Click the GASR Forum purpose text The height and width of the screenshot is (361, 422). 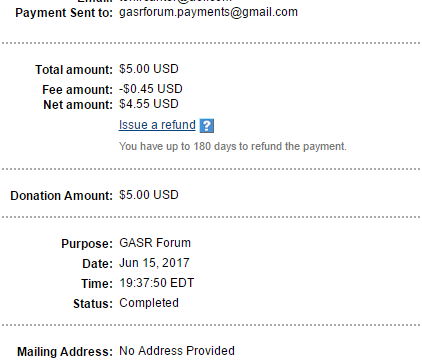coord(155,243)
